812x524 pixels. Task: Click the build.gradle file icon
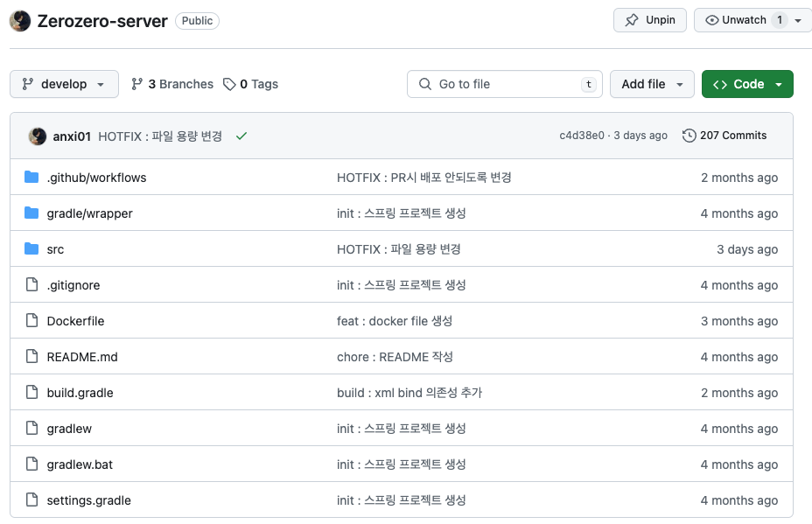click(32, 392)
